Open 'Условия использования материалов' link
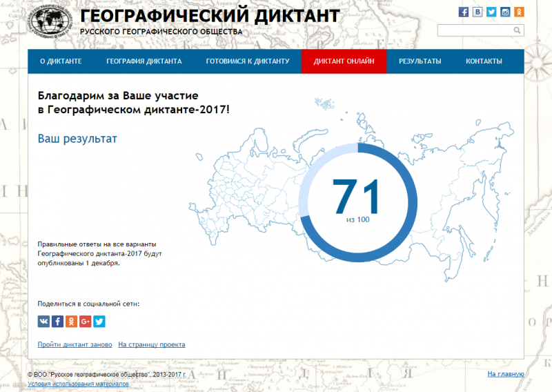 [78, 384]
